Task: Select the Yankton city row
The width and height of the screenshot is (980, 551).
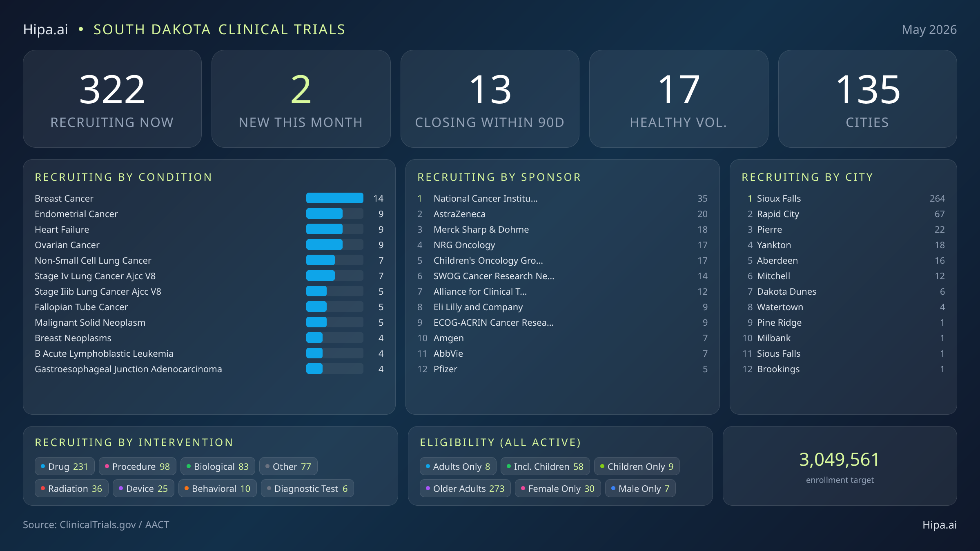Action: click(x=843, y=244)
